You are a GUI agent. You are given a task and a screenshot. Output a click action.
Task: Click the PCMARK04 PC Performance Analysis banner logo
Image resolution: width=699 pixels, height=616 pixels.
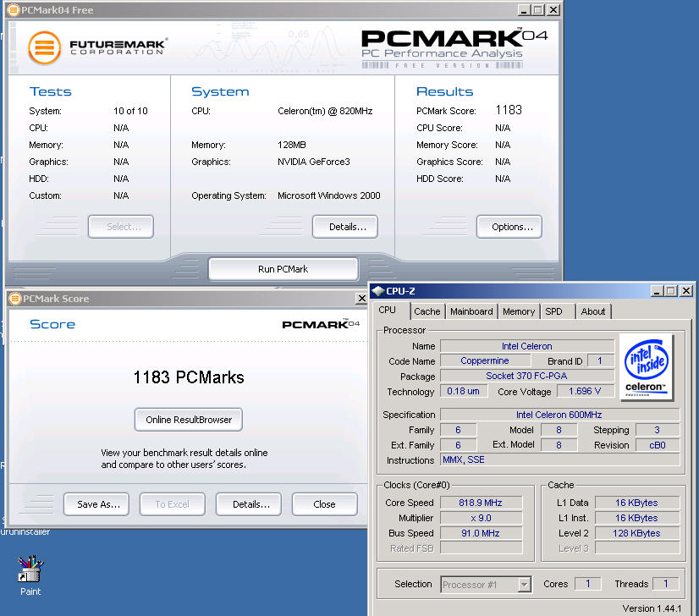coord(454,48)
